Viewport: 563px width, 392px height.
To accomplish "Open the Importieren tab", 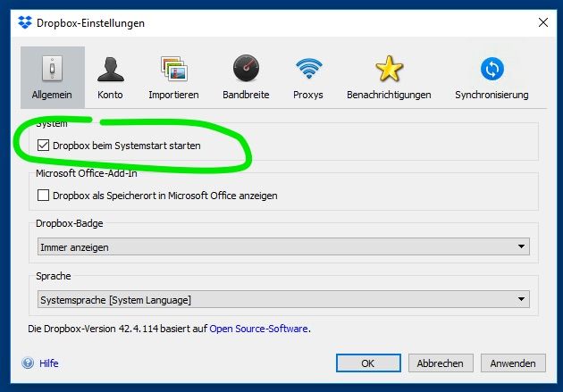I will click(173, 77).
